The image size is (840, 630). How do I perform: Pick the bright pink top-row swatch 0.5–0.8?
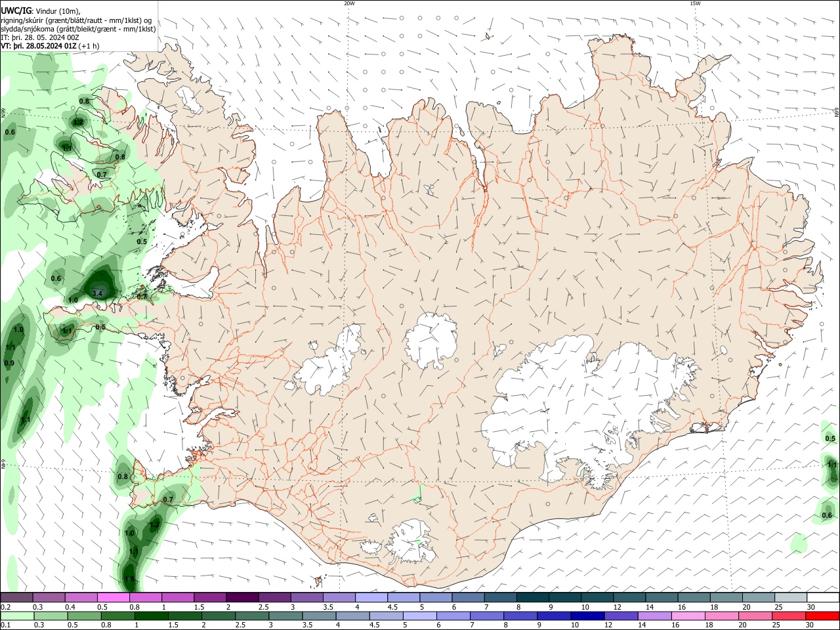point(114,597)
